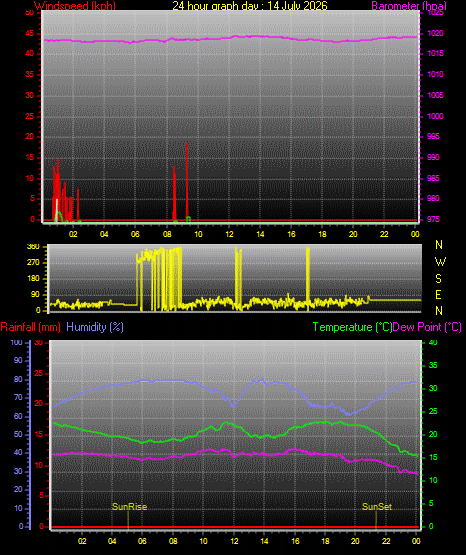Select the "Temperature (°C)" legend label
Image resolution: width=466 pixels, height=555 pixels.
click(352, 327)
